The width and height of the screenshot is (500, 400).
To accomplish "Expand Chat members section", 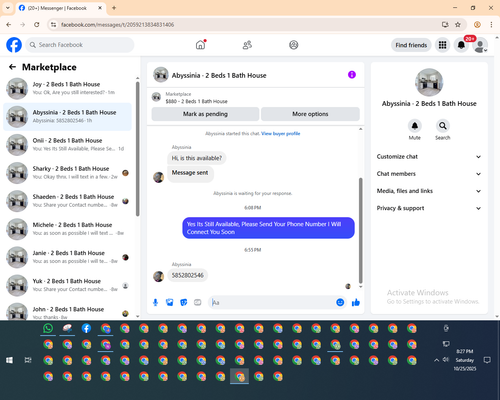I will pos(429,174).
